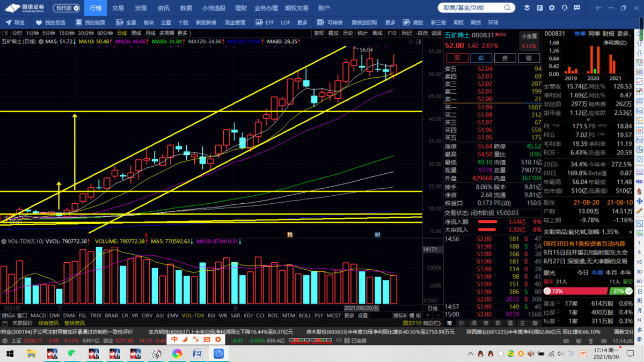Open the 现金管理 toolbar item
The height and width of the screenshot is (362, 644).
pos(235,23)
